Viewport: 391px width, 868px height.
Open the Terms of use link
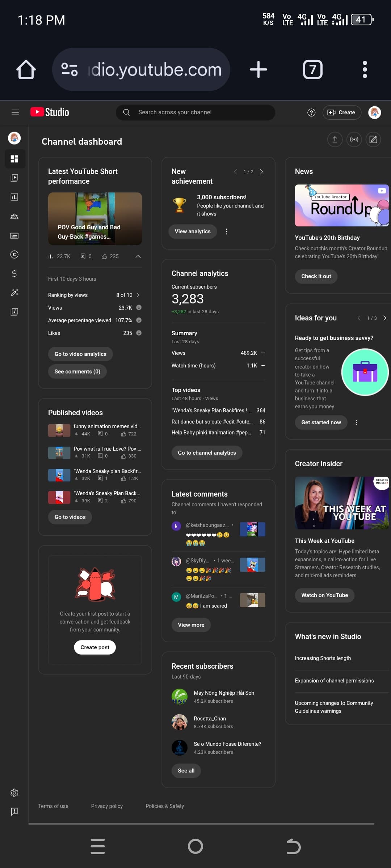(x=53, y=806)
